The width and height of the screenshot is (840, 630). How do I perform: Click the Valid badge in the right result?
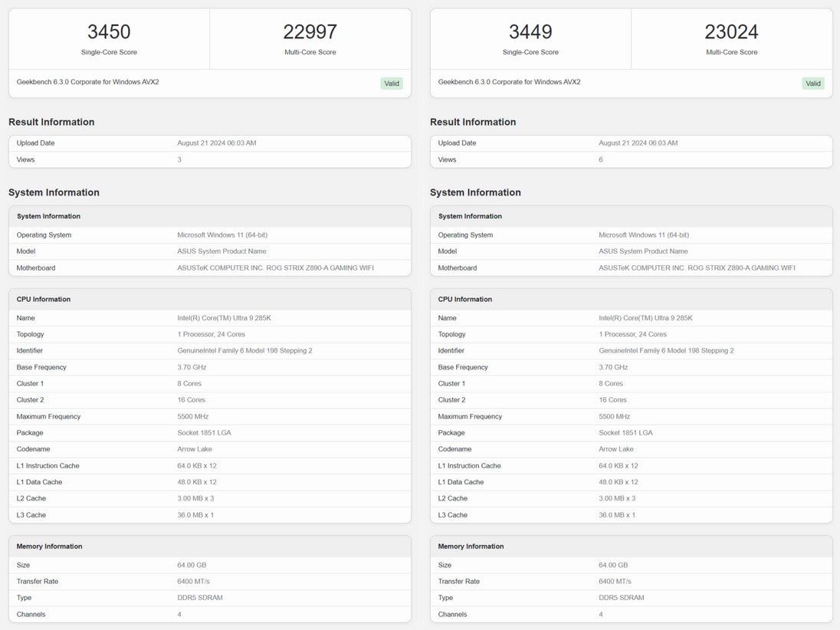pyautogui.click(x=813, y=84)
